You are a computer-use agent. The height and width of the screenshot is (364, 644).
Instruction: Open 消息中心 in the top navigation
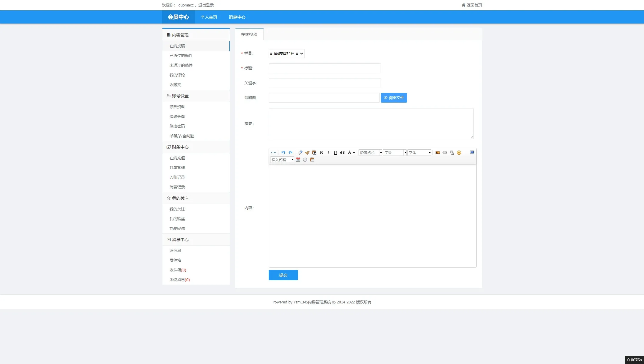coord(237,17)
